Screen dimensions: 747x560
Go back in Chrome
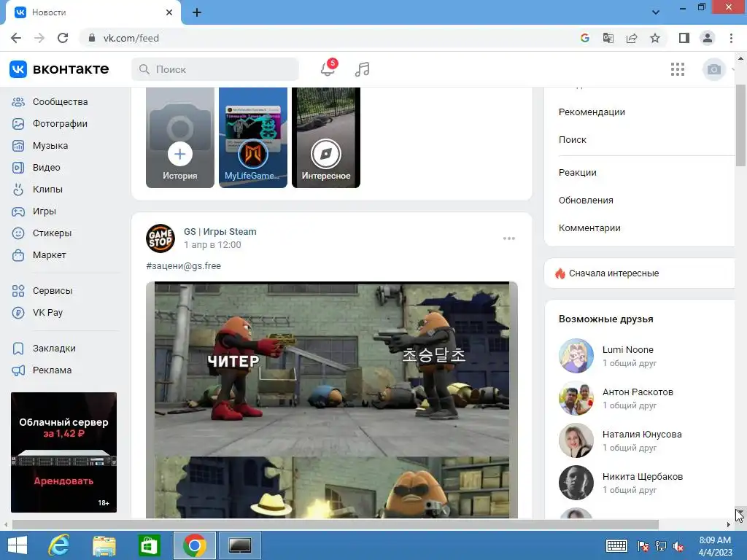[16, 38]
